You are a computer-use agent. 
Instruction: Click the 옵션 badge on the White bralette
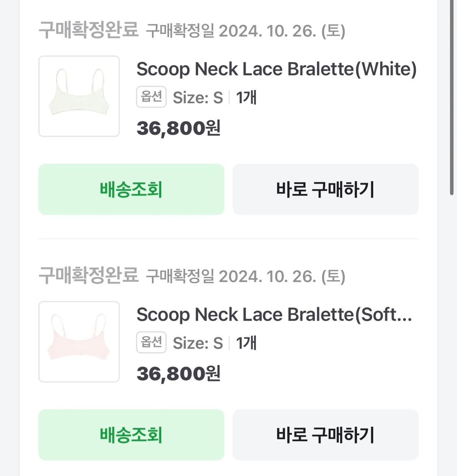pos(151,97)
